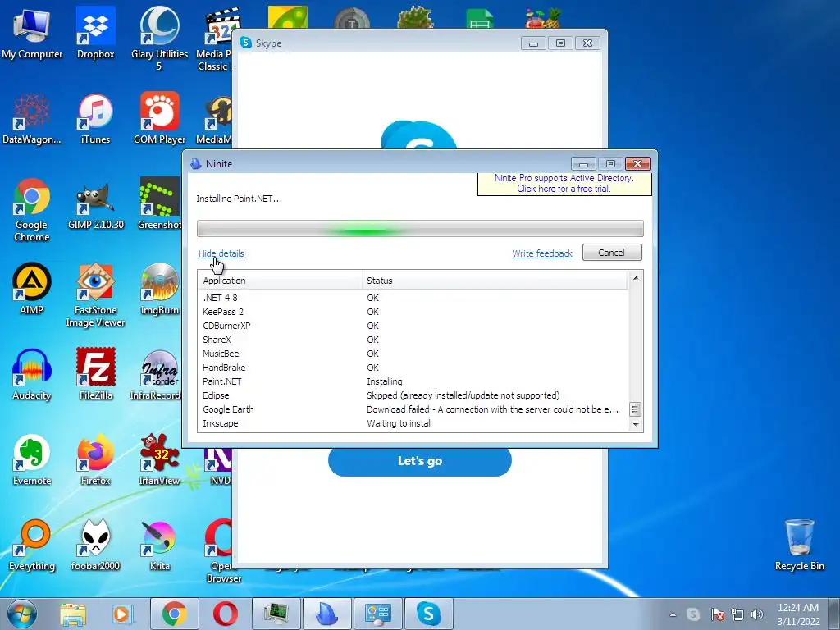This screenshot has height=630, width=840.
Task: Open GIMP 2.10.30 desktop shortcut
Action: (95, 204)
